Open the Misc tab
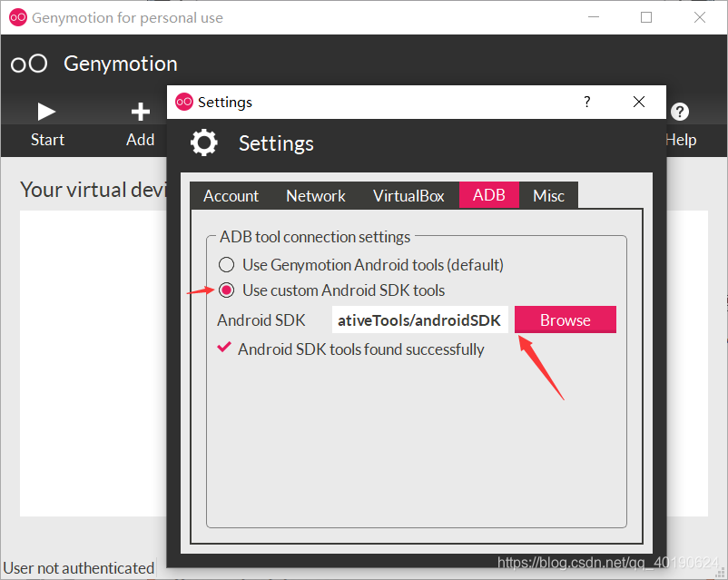Screen dimensions: 728x580 pos(548,195)
